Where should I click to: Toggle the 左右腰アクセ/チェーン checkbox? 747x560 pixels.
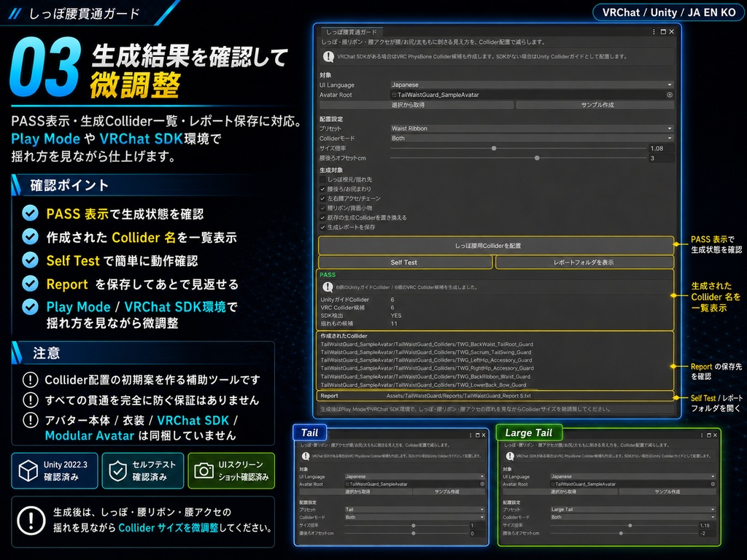tap(322, 198)
